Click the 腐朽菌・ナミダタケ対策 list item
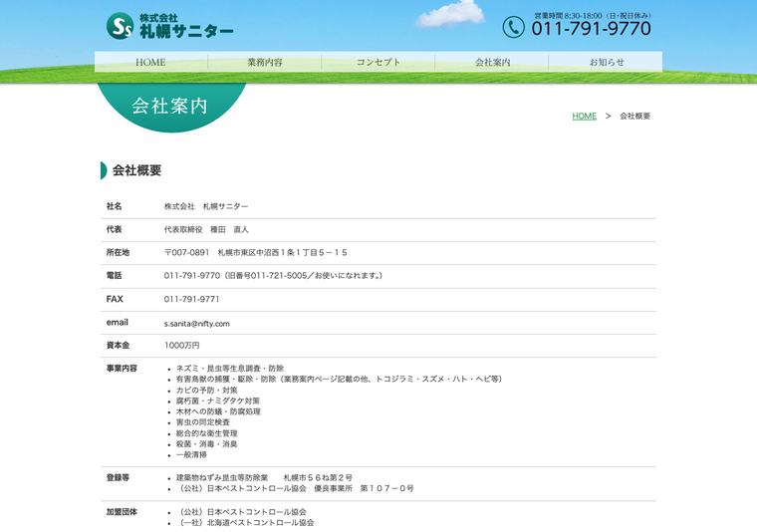The image size is (757, 532). click(x=218, y=401)
